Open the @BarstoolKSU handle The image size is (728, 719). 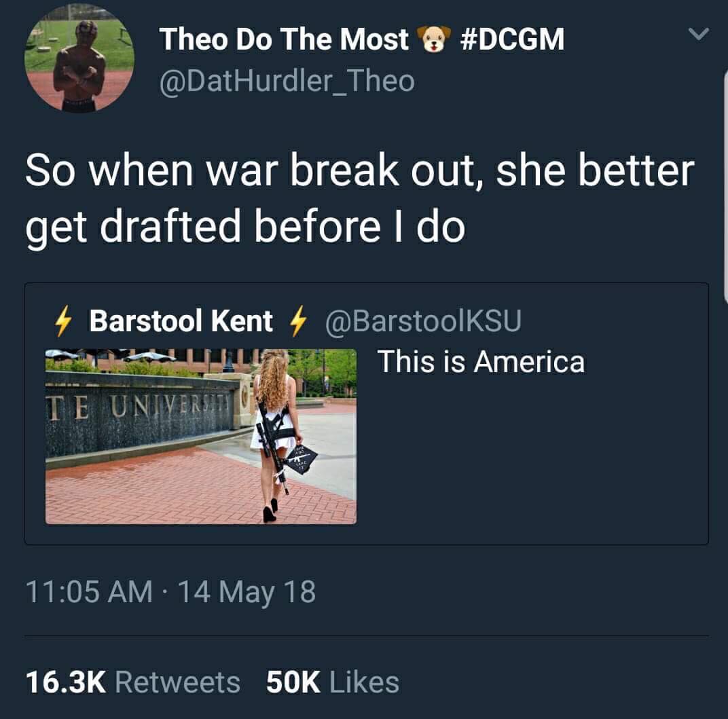424,320
